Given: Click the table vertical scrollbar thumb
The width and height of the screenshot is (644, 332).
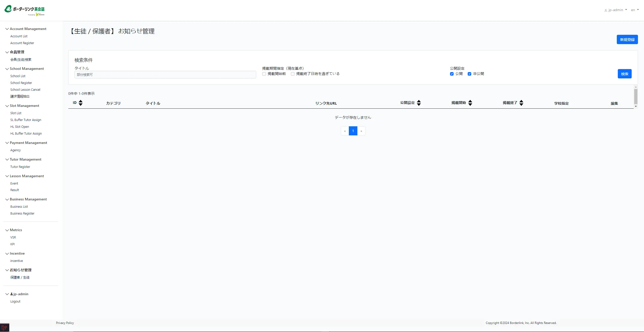Looking at the screenshot, I should [636, 96].
